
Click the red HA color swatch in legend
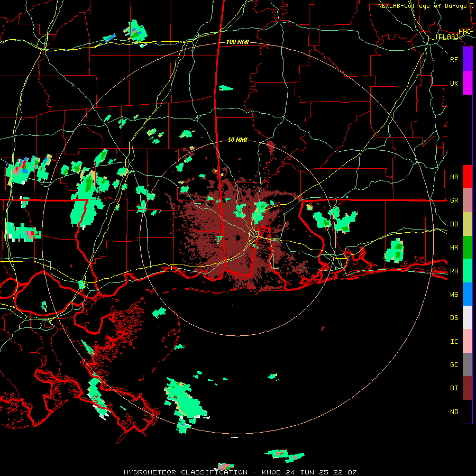coord(467,177)
